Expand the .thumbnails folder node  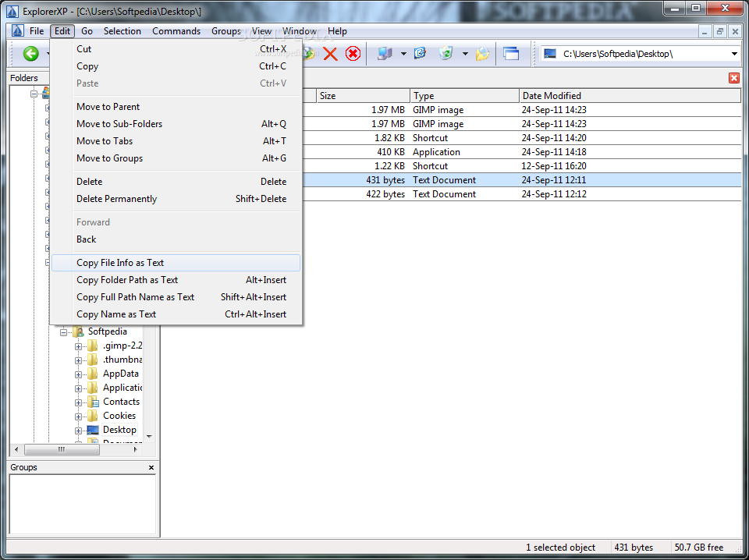tap(78, 360)
